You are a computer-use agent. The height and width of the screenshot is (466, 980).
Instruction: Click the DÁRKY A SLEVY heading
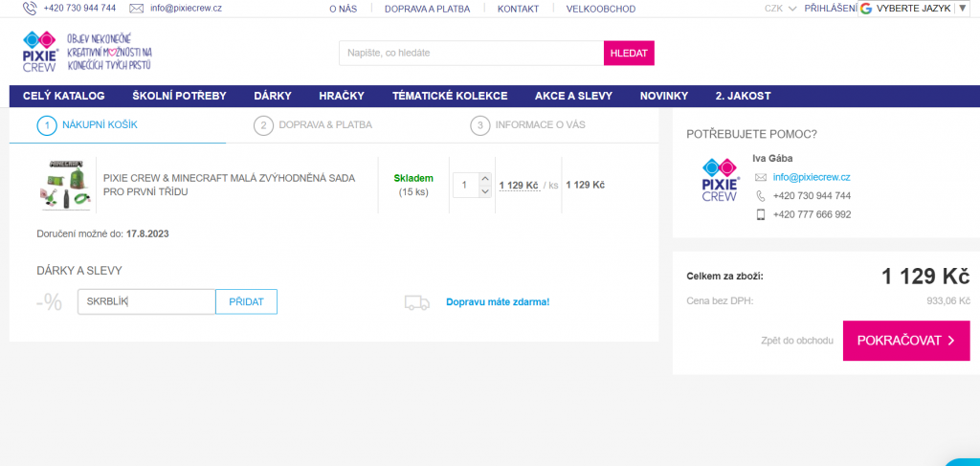click(x=79, y=271)
